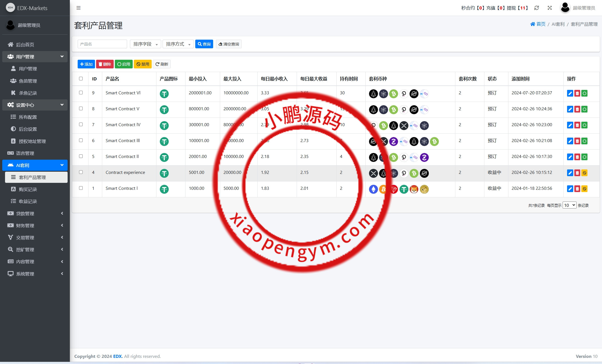602x364 pixels.
Task: Click the hamburger sidebar toggle icon
Action: [x=78, y=8]
